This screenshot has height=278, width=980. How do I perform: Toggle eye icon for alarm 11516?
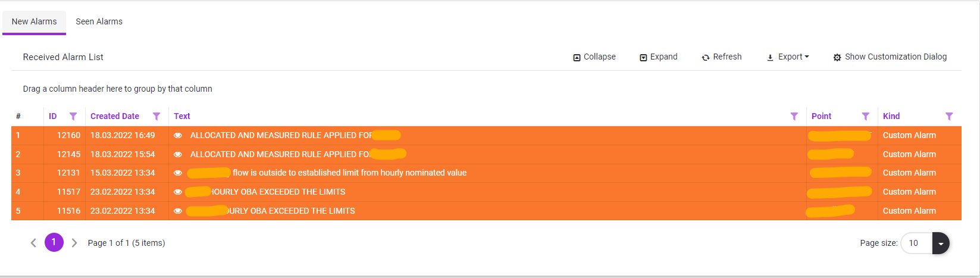pos(178,211)
